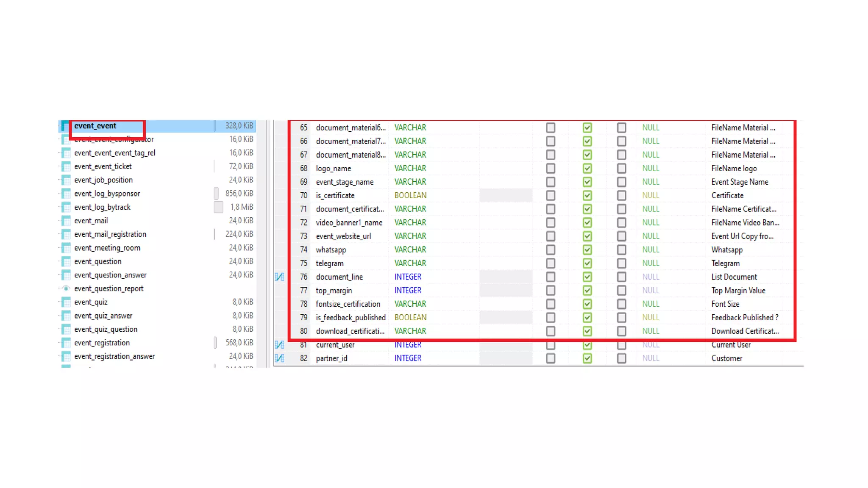Screen dimensions: 868x488
Task: Click the table icon beside event_registration
Action: [66, 343]
